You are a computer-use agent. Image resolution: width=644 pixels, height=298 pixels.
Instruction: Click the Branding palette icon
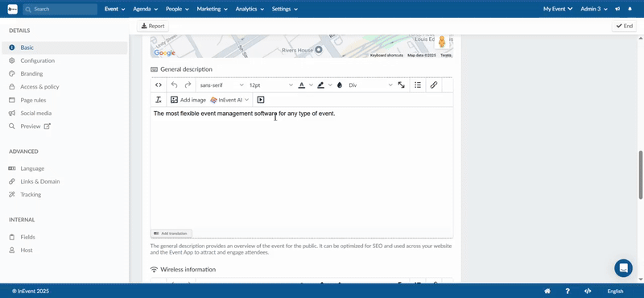[12, 73]
